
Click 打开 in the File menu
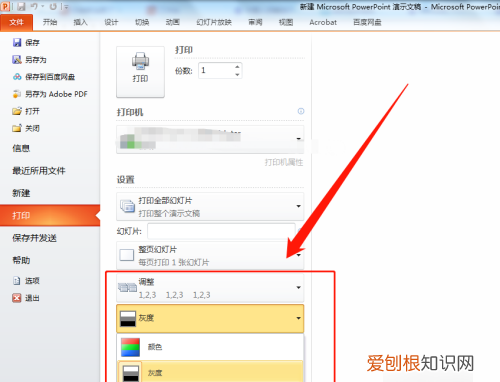(x=26, y=111)
